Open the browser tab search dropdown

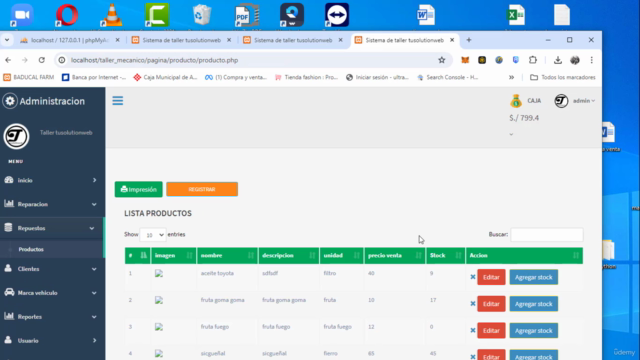(x=7, y=40)
